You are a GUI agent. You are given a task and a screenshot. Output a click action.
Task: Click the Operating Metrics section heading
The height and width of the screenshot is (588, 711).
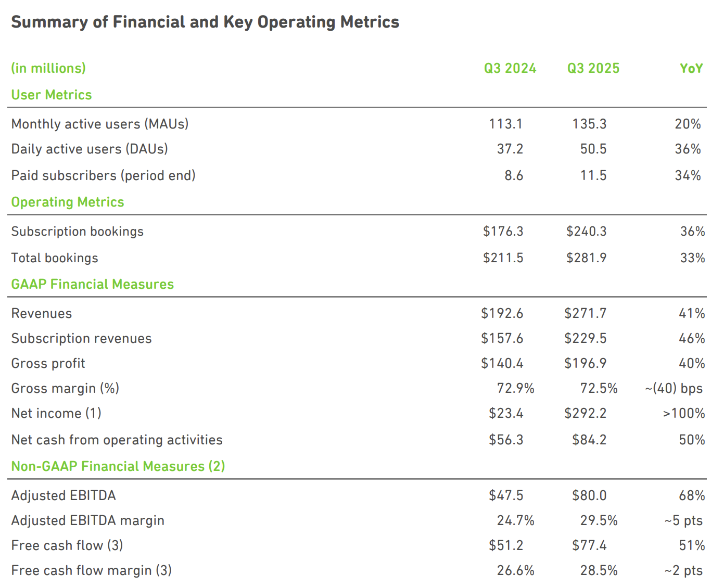(x=68, y=202)
